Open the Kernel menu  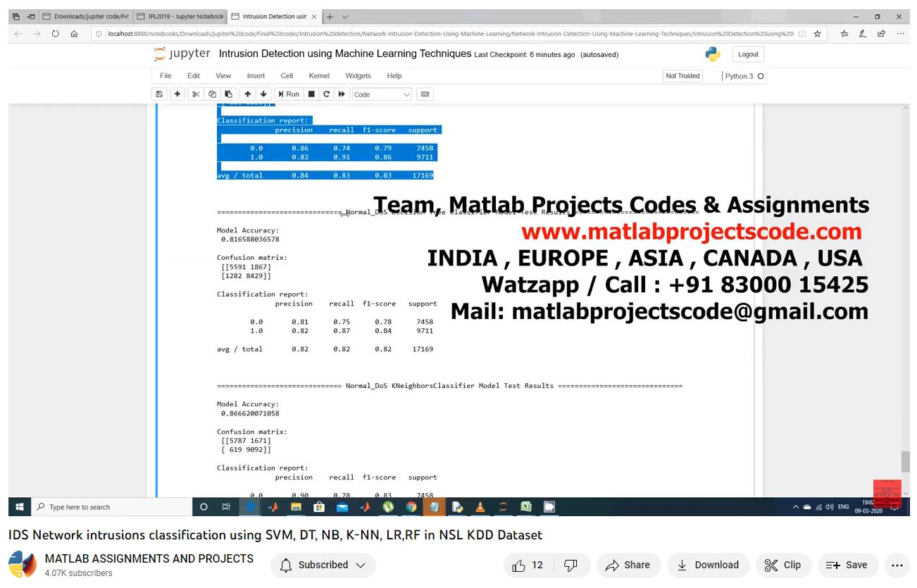tap(318, 76)
